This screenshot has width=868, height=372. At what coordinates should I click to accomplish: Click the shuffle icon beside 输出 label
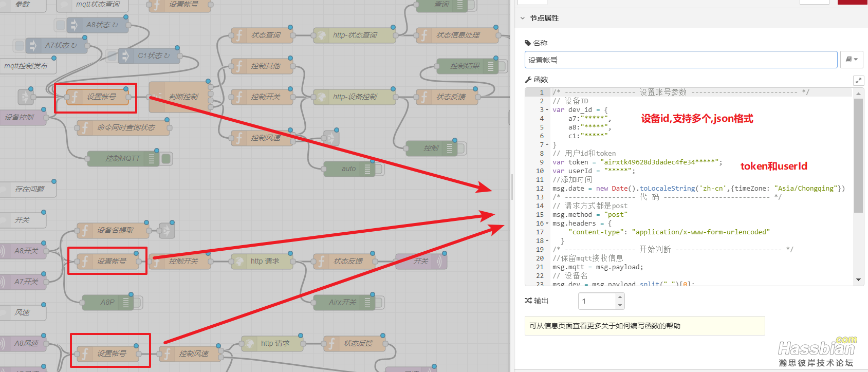point(528,301)
